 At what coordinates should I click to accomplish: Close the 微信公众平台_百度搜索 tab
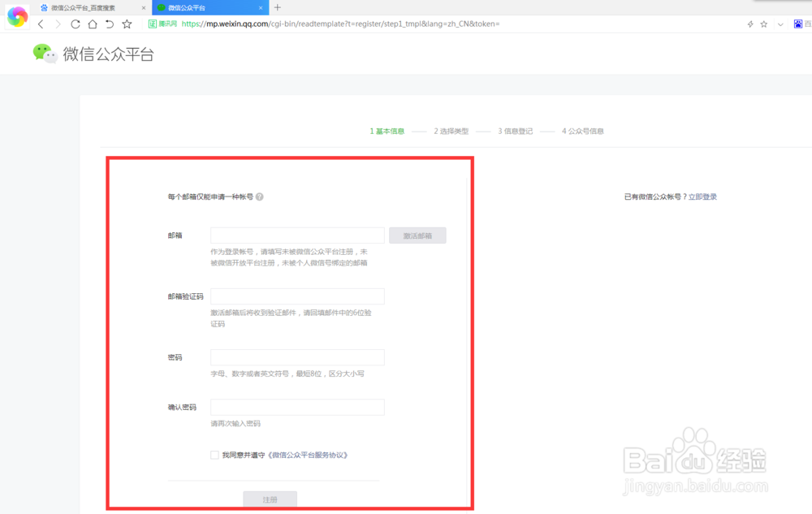click(x=144, y=8)
